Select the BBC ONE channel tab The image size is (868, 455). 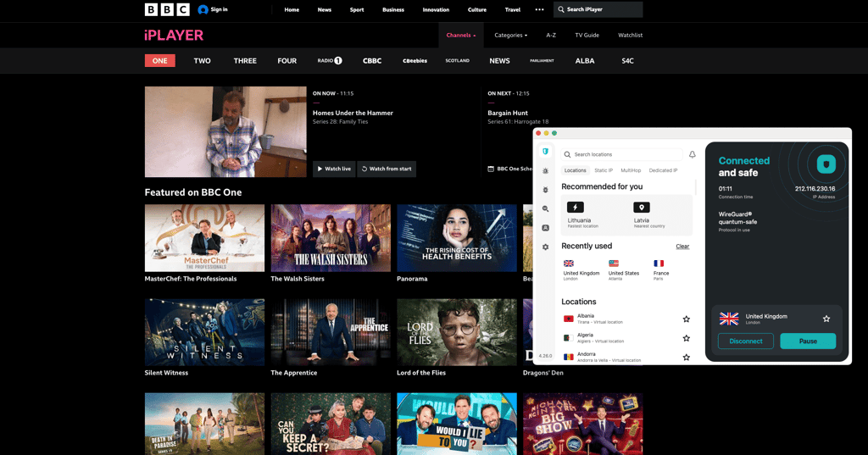[160, 61]
